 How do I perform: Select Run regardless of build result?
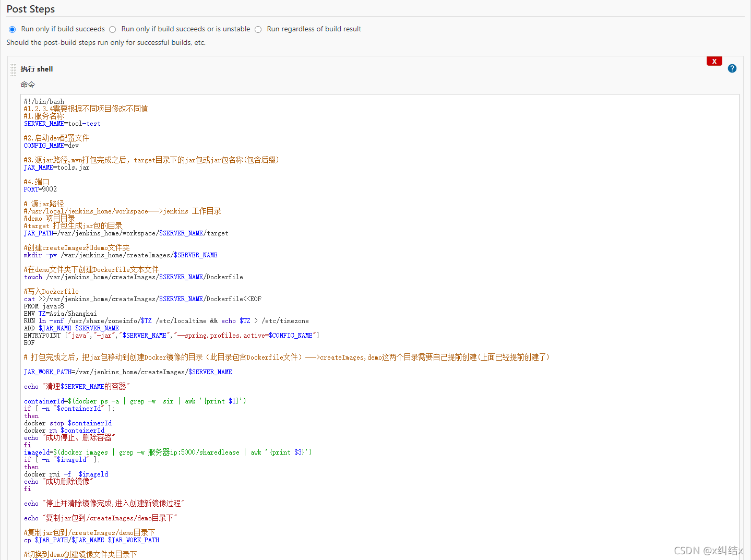(258, 29)
